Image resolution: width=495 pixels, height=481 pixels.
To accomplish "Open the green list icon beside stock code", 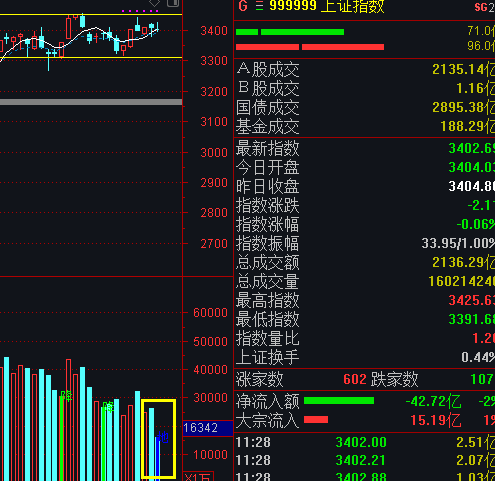I will [259, 6].
